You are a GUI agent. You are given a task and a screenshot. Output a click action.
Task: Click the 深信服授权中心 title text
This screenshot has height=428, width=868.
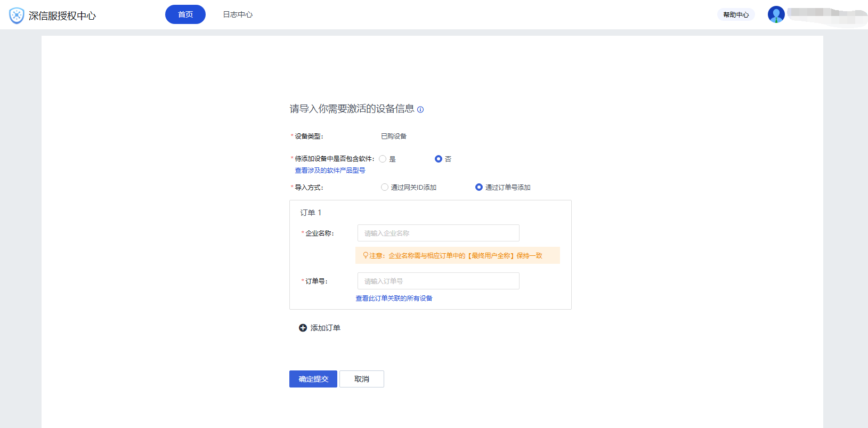(62, 16)
